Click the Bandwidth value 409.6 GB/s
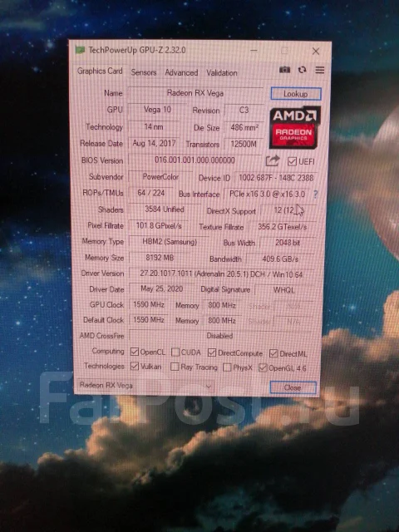The height and width of the screenshot is (532, 399). click(280, 259)
